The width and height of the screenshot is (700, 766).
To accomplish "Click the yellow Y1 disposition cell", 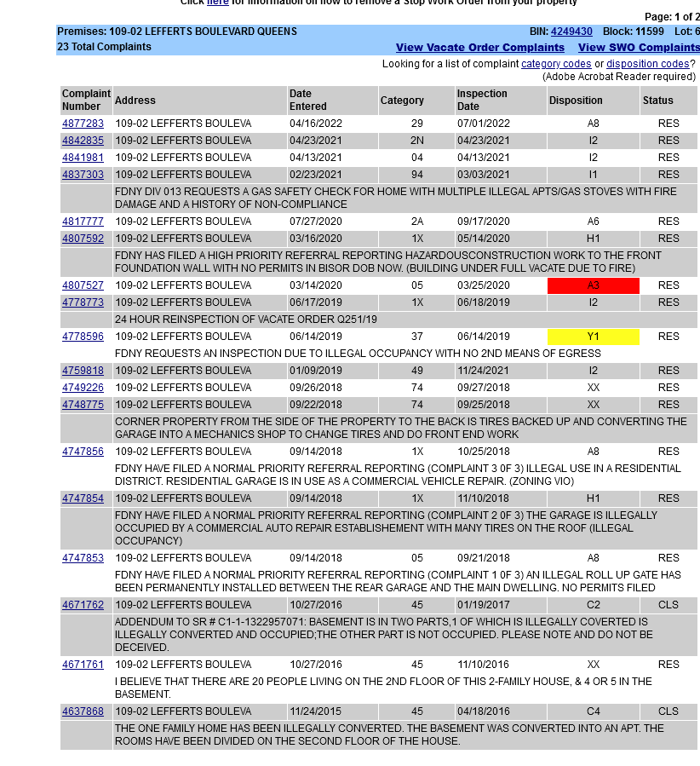I will pyautogui.click(x=593, y=337).
